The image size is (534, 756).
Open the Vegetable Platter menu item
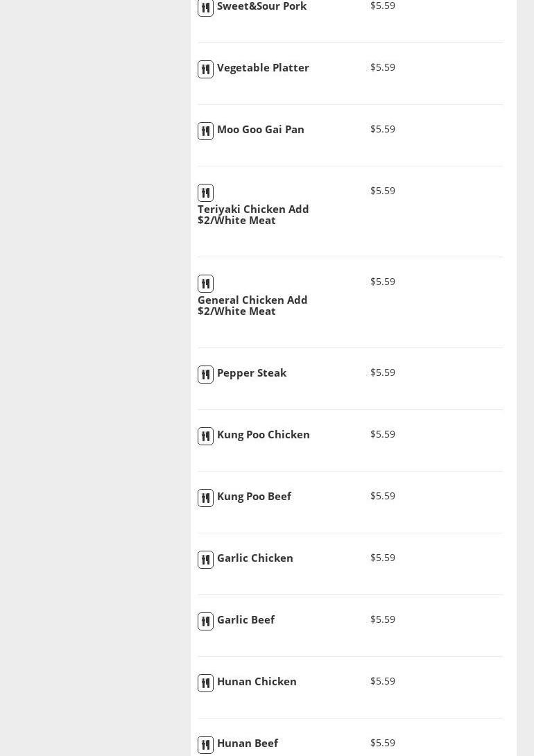pyautogui.click(x=263, y=68)
